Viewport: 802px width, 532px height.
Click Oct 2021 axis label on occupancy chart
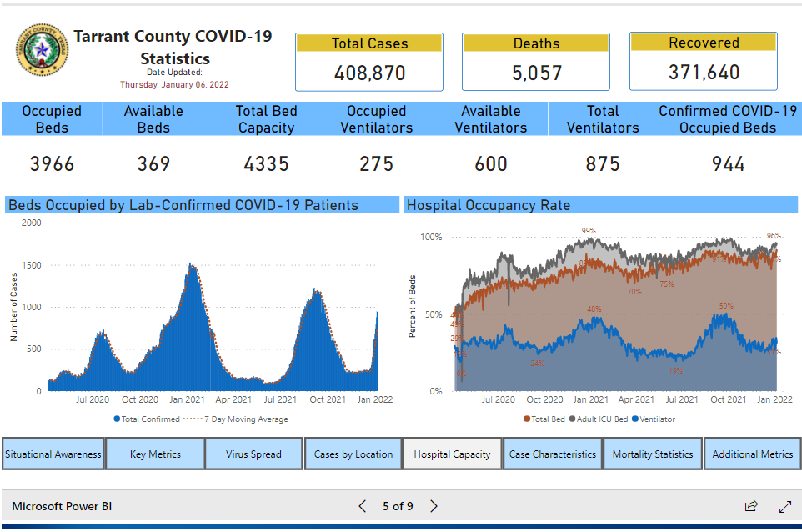(x=729, y=399)
